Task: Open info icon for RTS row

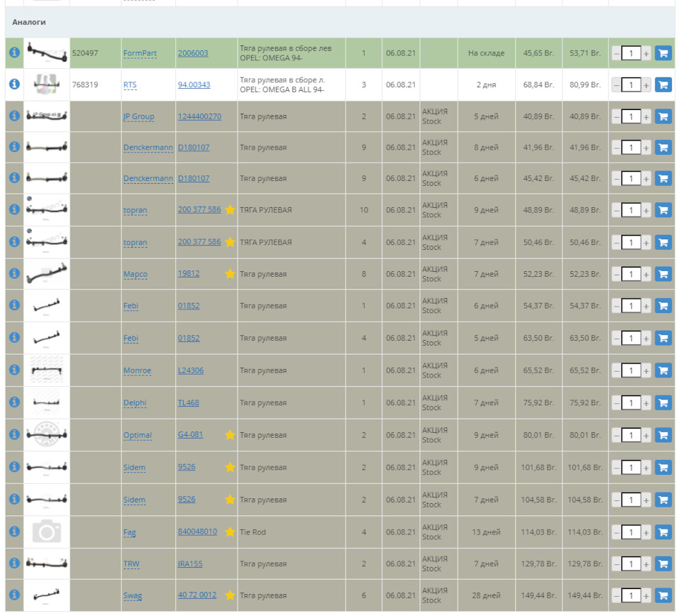Action: point(14,84)
